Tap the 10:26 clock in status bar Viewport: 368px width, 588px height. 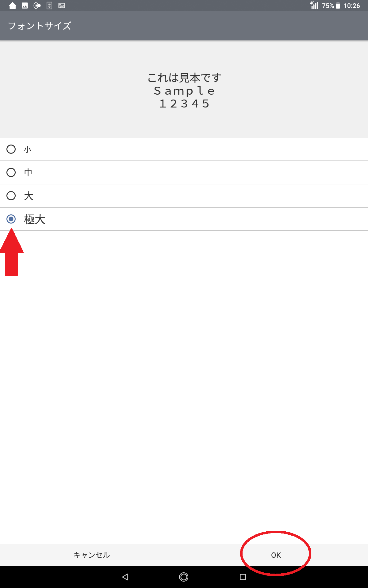(x=351, y=6)
